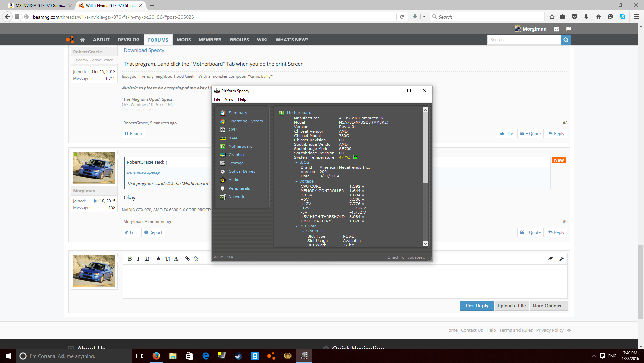Viewport: 644px width, 363px height.
Task: Collapse Voltage section in Speccy
Action: point(296,181)
